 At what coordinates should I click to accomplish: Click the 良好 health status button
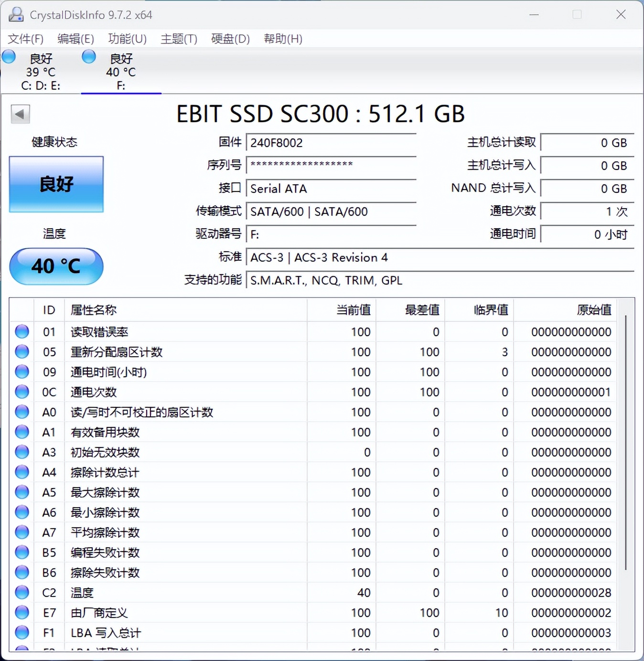pos(56,184)
